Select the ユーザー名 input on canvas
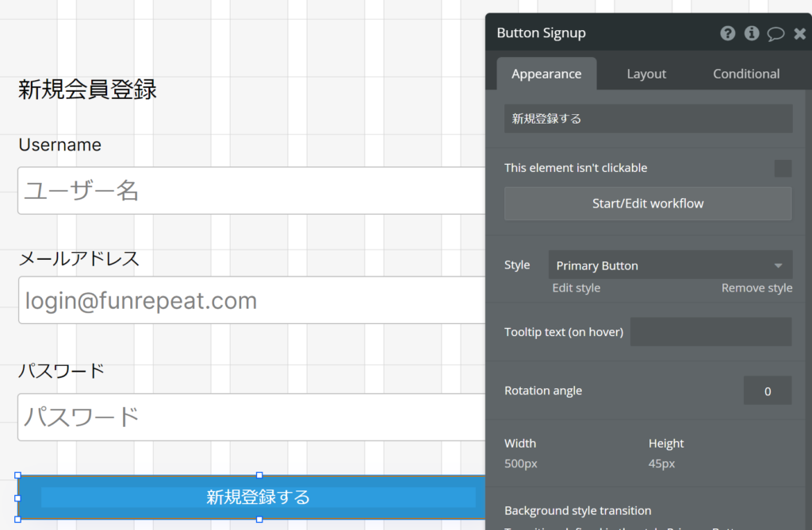The width and height of the screenshot is (812, 530). (251, 190)
